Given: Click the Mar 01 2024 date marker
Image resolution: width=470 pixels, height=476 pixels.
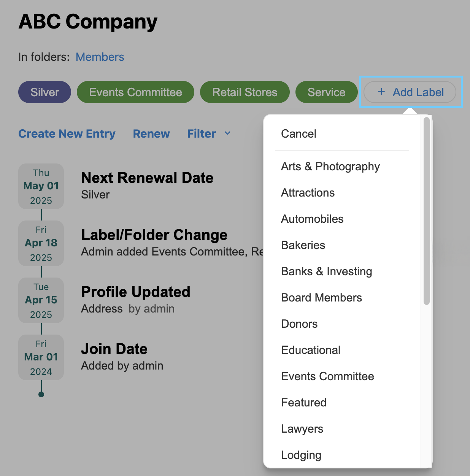Looking at the screenshot, I should (x=41, y=357).
